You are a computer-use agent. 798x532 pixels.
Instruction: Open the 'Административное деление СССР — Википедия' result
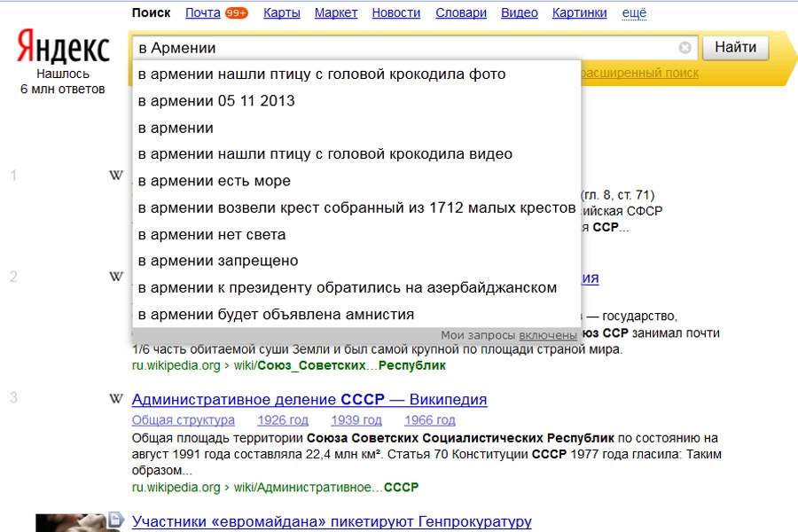pos(309,400)
